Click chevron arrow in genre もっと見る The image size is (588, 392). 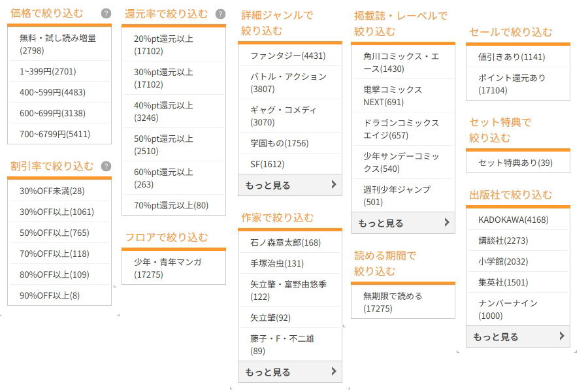[334, 184]
